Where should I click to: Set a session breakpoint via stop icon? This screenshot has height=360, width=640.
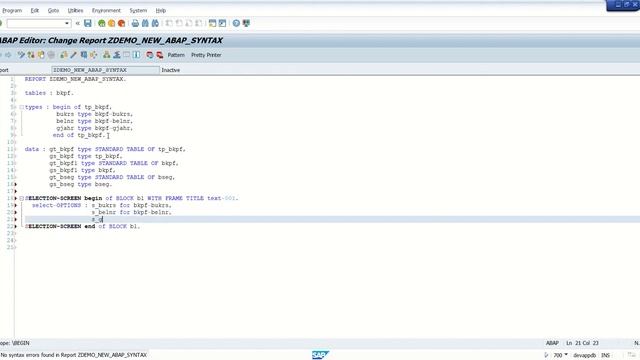click(x=150, y=55)
